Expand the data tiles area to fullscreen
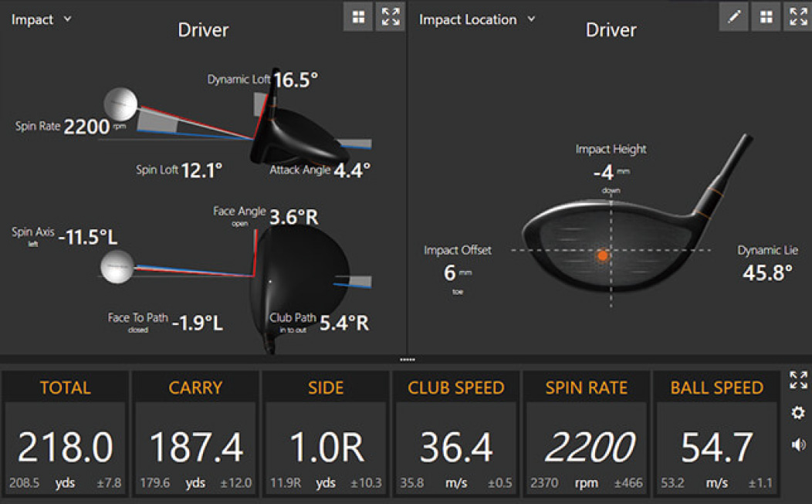This screenshot has height=504, width=812. (798, 379)
